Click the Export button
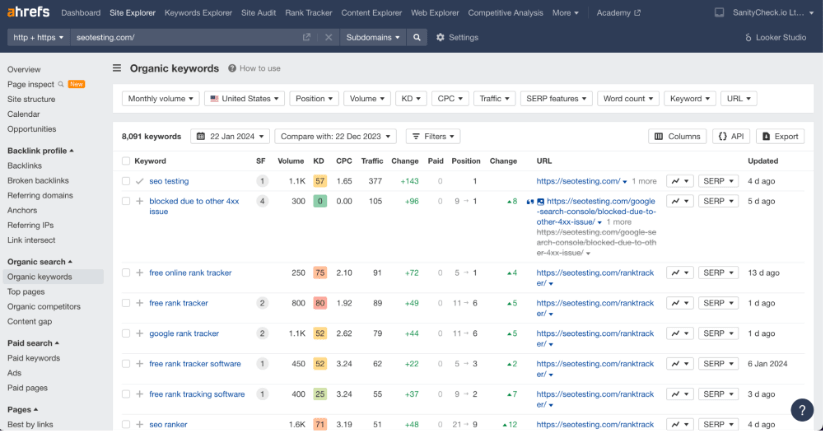 (x=780, y=136)
